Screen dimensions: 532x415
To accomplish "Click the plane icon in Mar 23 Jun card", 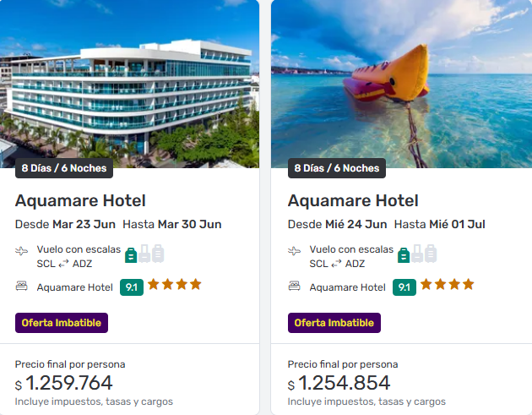I will click(x=22, y=251).
